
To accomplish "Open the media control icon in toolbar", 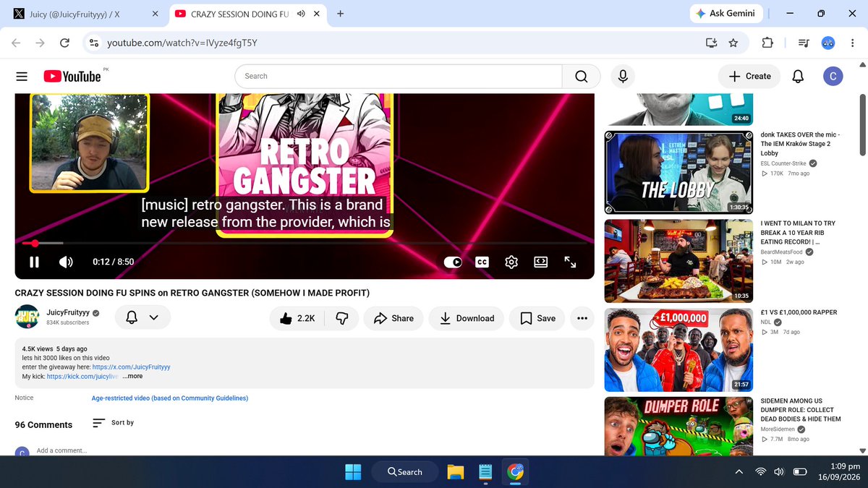I will [803, 43].
